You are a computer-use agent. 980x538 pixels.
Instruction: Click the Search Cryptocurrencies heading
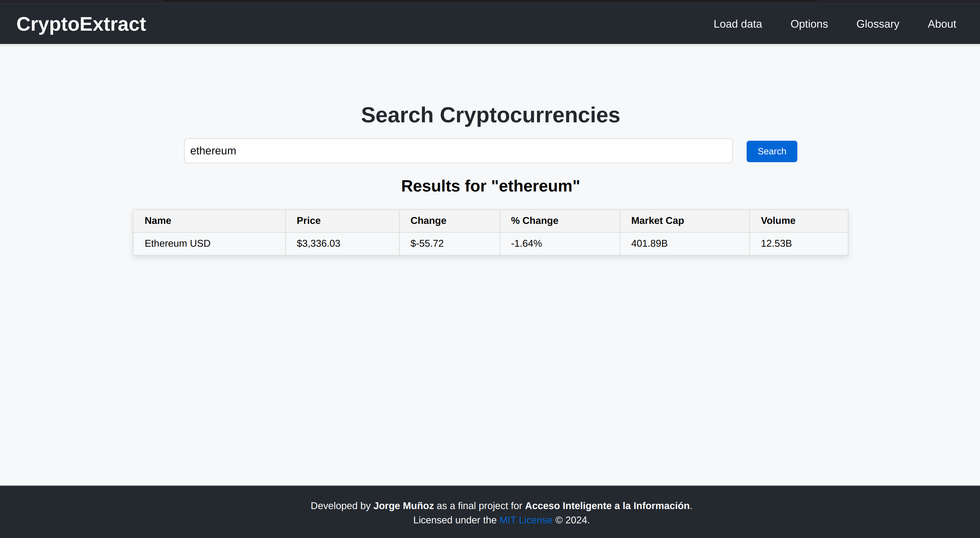point(490,115)
